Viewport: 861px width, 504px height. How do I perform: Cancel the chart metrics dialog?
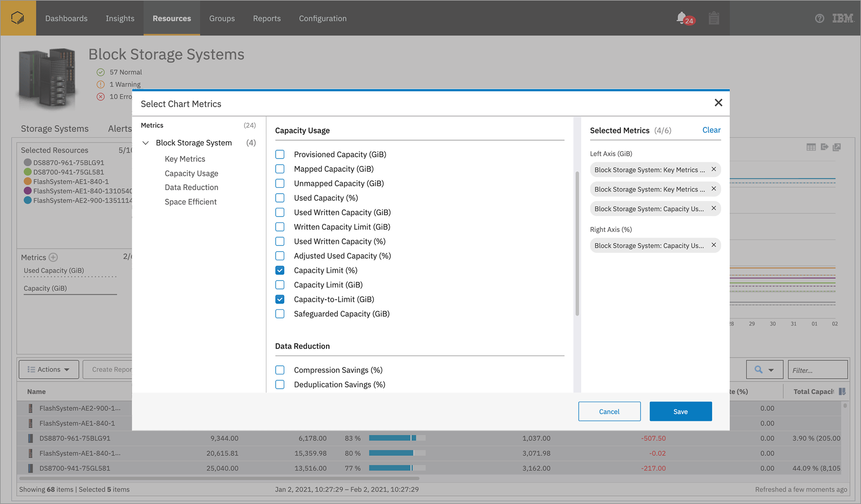[609, 411]
